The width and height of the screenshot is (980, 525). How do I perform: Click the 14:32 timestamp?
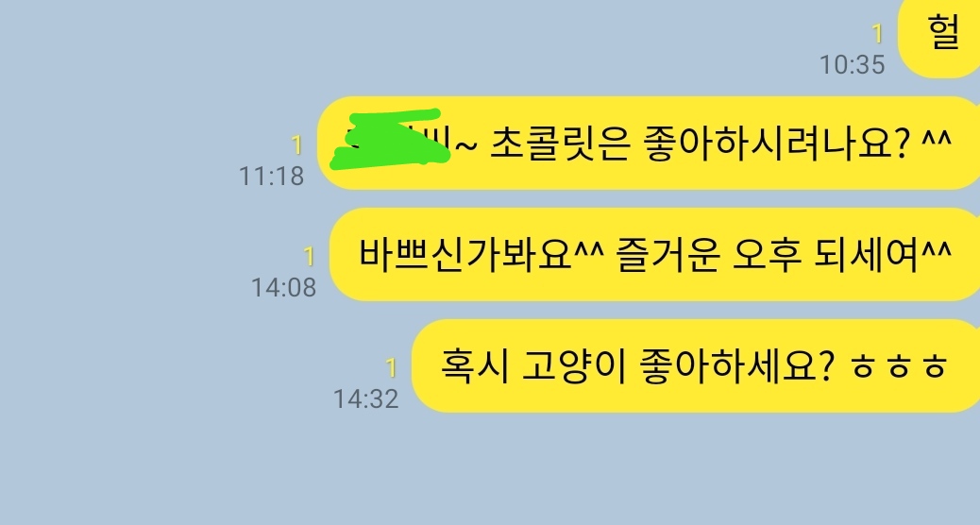point(365,398)
